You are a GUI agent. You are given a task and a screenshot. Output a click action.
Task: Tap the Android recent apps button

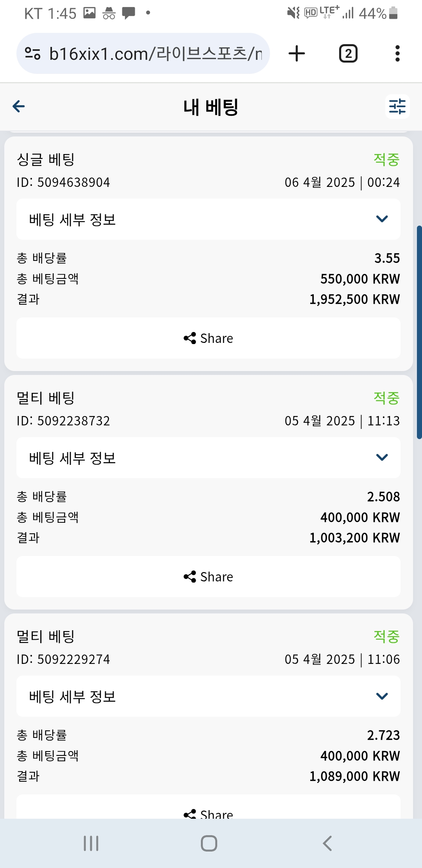tap(91, 843)
